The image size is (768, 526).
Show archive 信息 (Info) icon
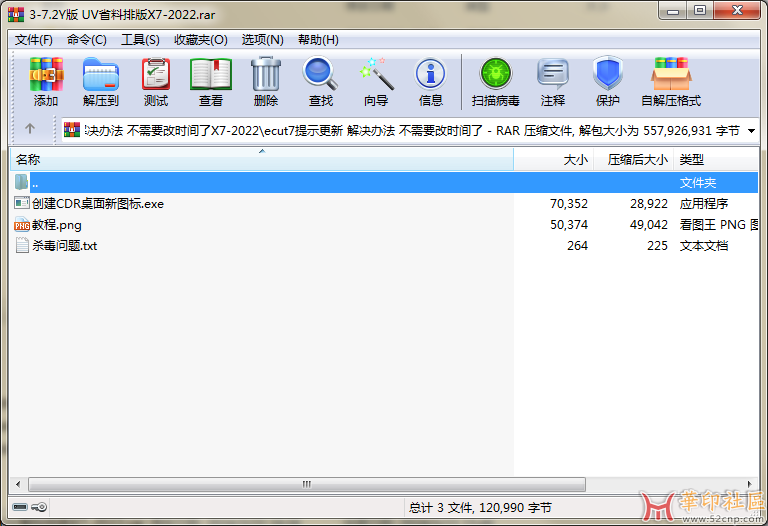[431, 81]
